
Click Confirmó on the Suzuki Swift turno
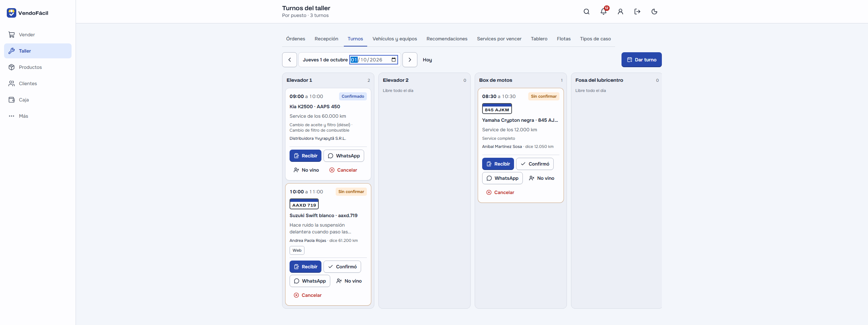coord(342,267)
